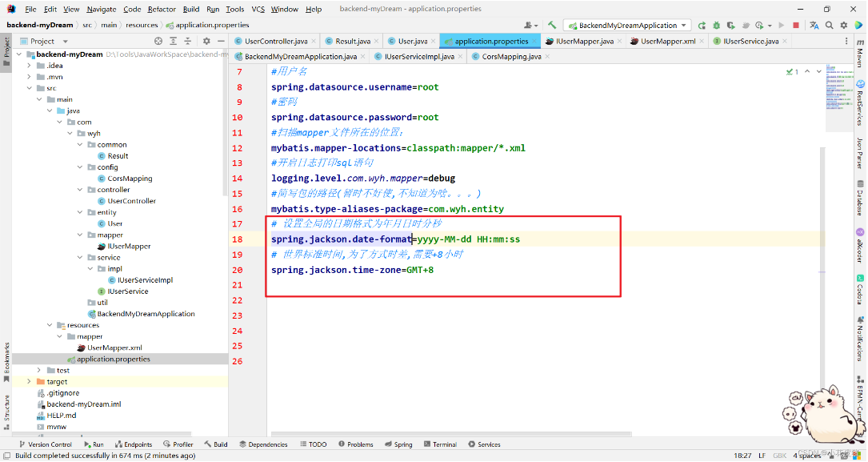The height and width of the screenshot is (462, 868).
Task: Open editor tabs more-options menu
Action: point(846,41)
